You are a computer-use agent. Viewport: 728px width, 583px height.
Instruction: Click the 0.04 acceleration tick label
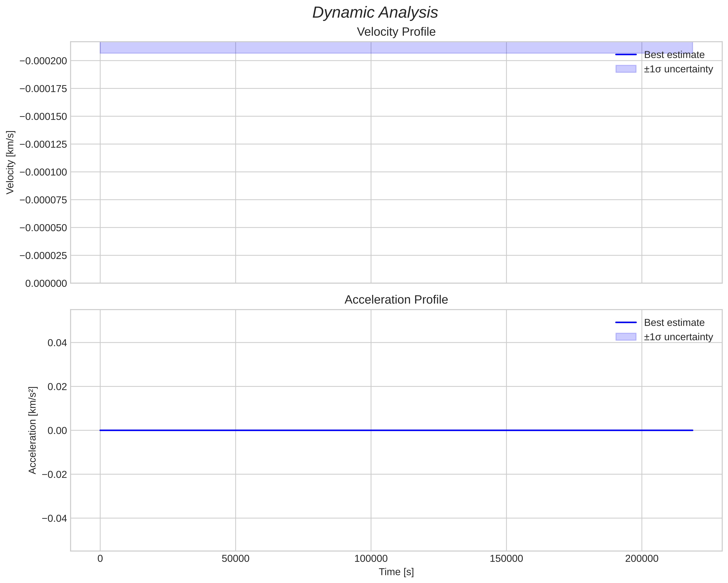57,343
